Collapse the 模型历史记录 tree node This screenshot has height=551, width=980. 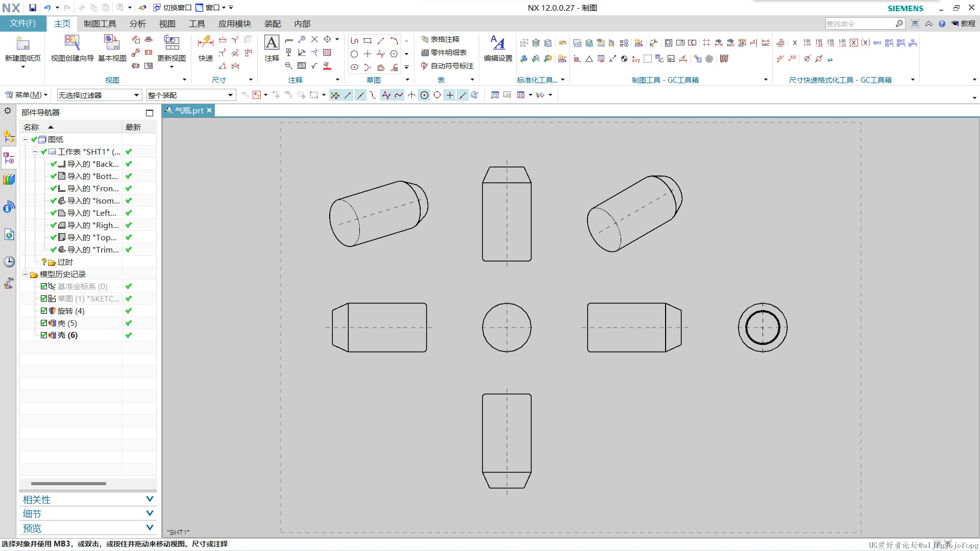click(25, 274)
